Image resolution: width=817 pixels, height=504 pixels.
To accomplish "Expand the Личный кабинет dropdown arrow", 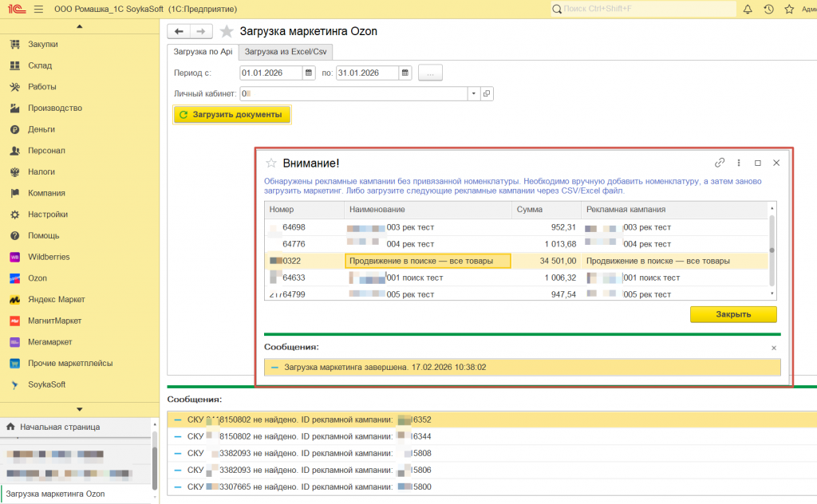I will [473, 93].
